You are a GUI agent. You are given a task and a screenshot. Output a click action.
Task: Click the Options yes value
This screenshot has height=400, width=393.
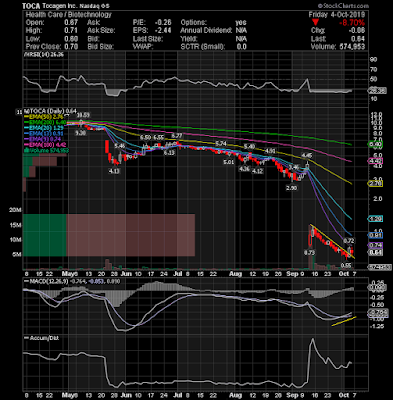(x=241, y=23)
